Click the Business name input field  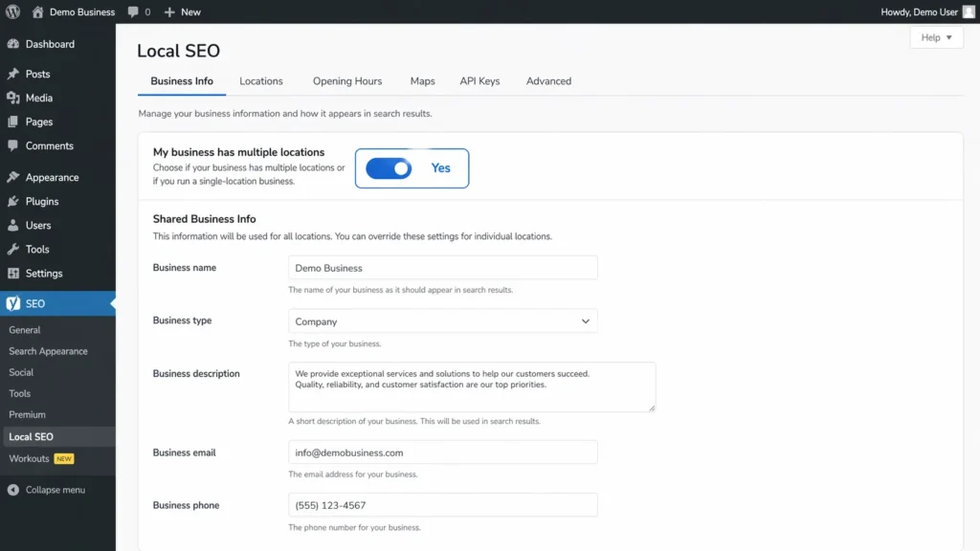(x=442, y=267)
